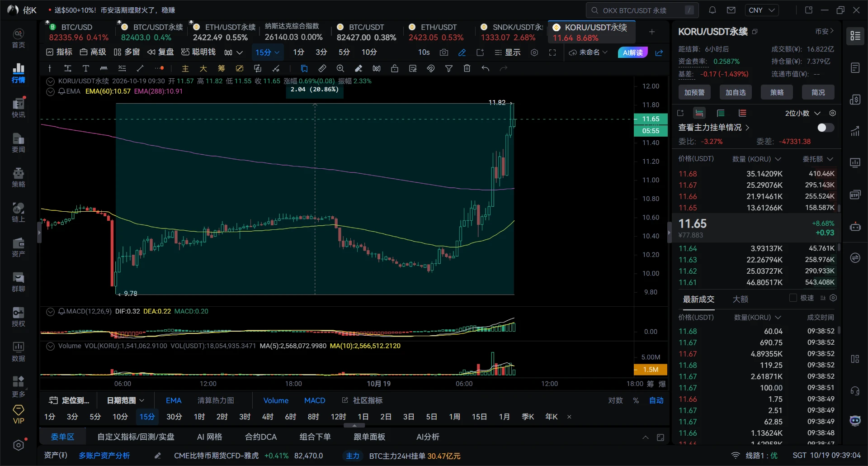868x466 pixels.
Task: Select the text T drawing tool
Action: [85, 68]
